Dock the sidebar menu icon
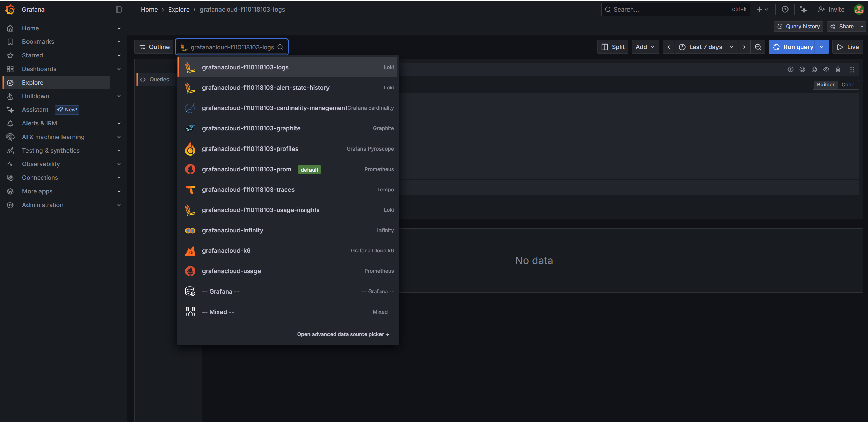Viewport: 868px width, 422px height. 118,10
